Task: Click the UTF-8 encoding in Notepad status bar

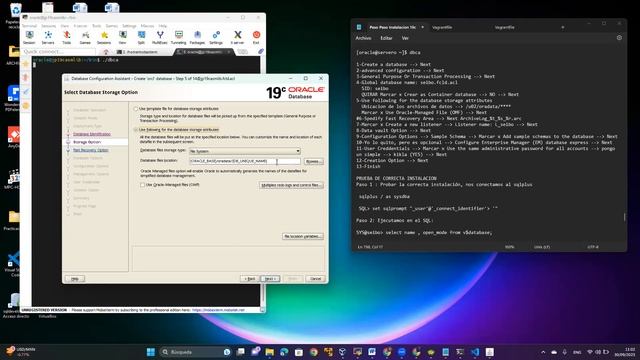Action: [x=593, y=247]
